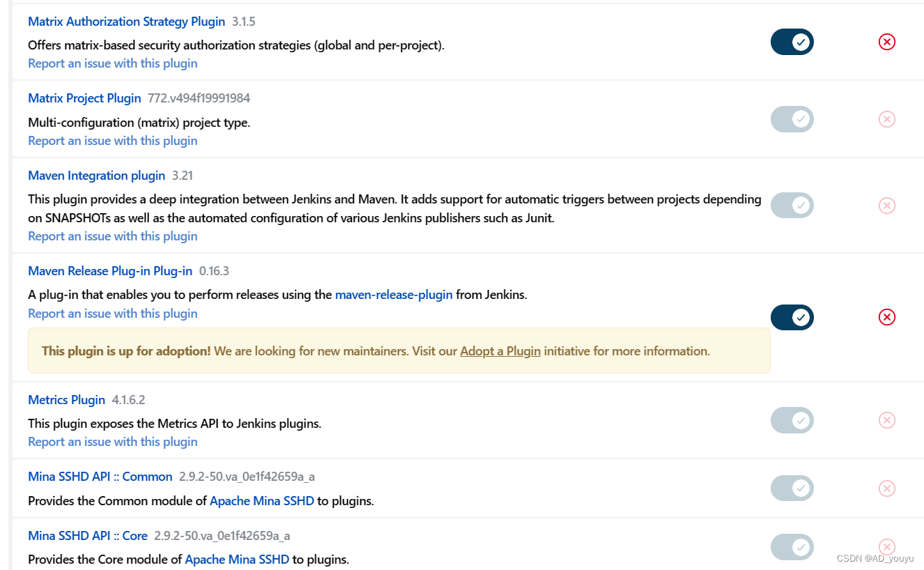Click 'This plugin is up for adoption!' text
Viewport: 924px width, 570px height.
126,351
